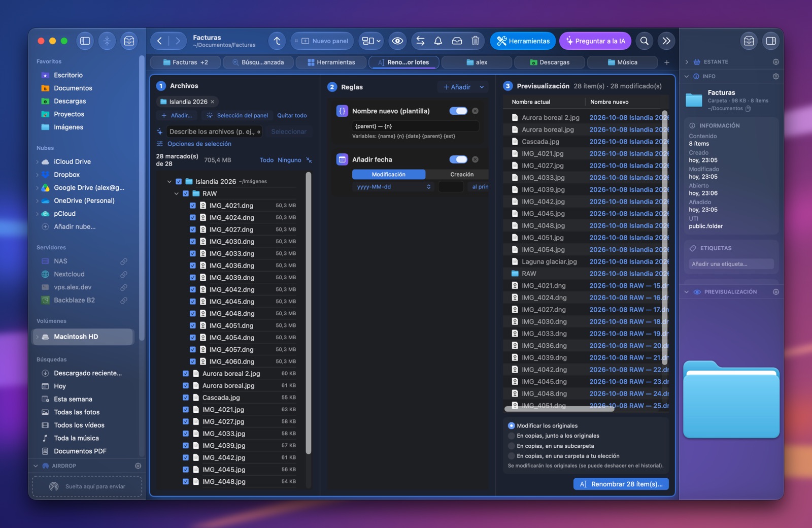Select the Creación segment

pos(462,175)
